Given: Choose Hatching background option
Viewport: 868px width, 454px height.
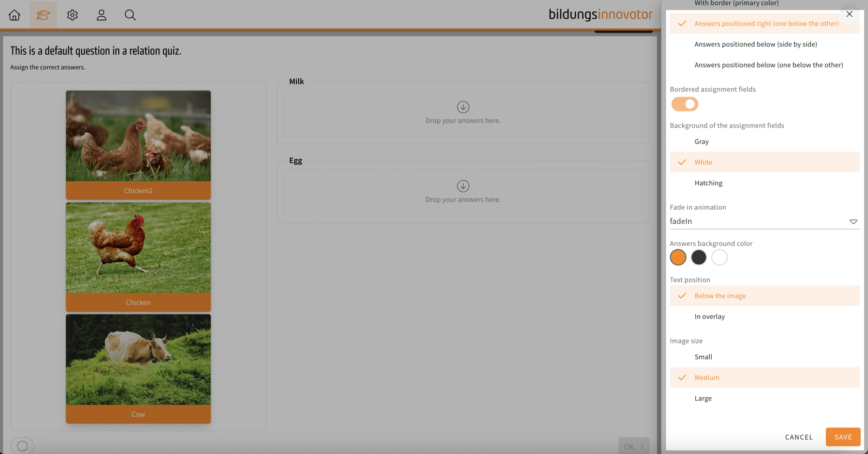Looking at the screenshot, I should pyautogui.click(x=708, y=183).
